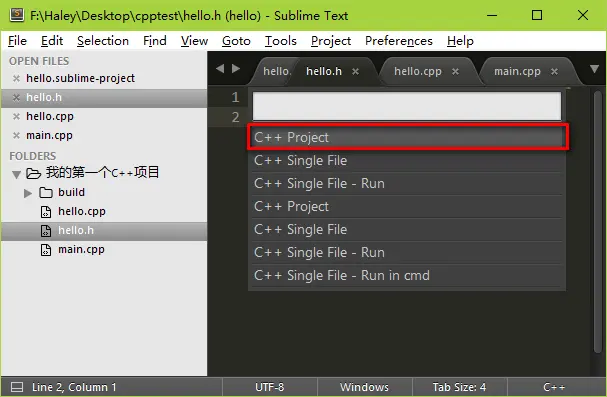This screenshot has height=397, width=607.
Task: Switch to the main.cpp tab
Action: [x=517, y=72]
